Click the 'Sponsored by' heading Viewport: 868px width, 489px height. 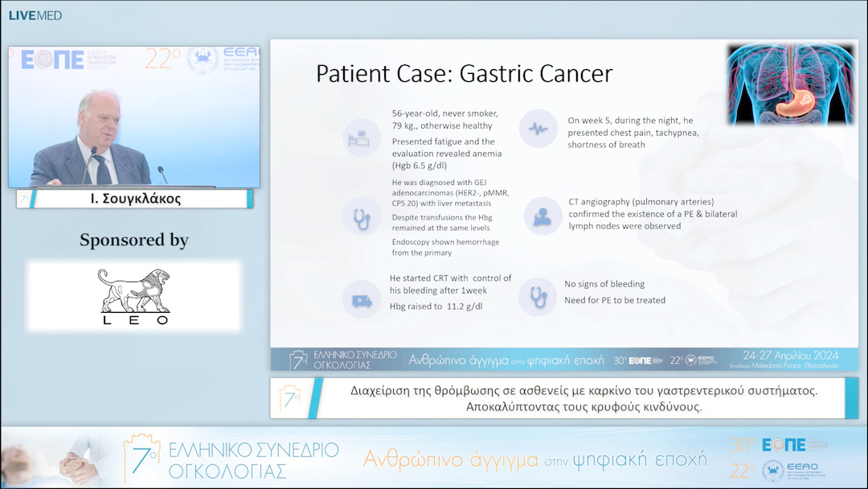(x=134, y=240)
